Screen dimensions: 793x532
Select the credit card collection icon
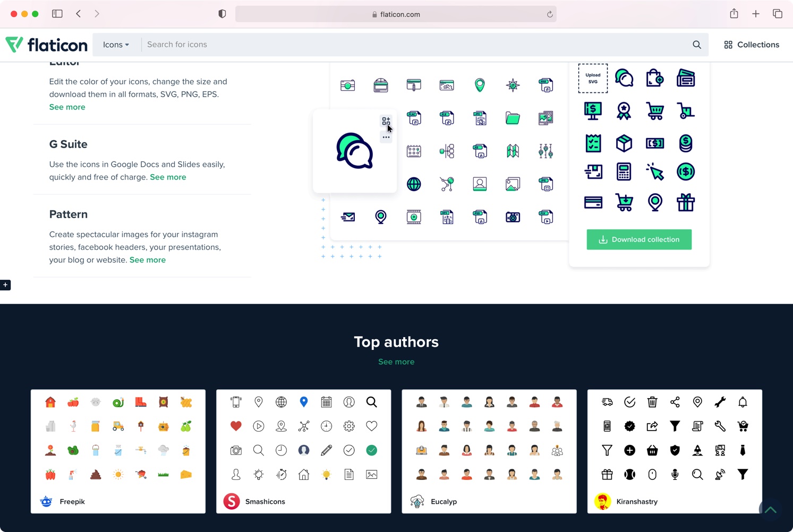pos(593,202)
